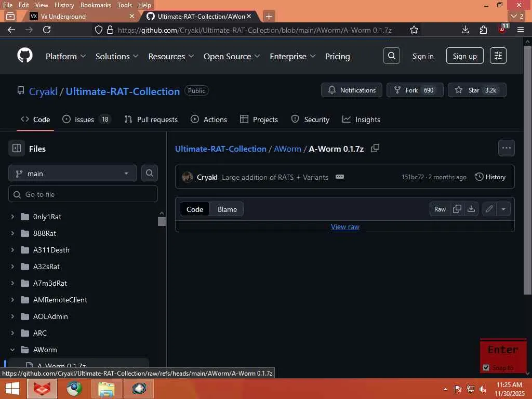Click the View raw link
The height and width of the screenshot is (399, 532).
pos(345,227)
